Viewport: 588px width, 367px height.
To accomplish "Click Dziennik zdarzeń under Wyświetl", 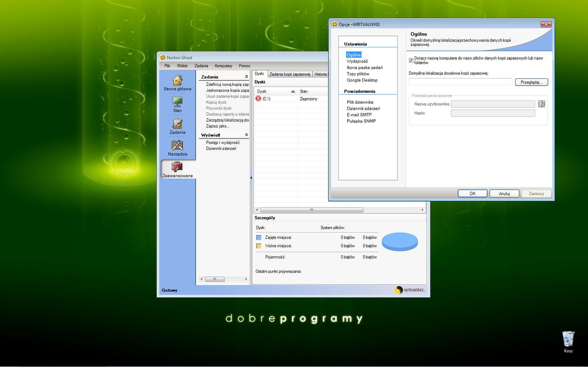I will [x=221, y=148].
